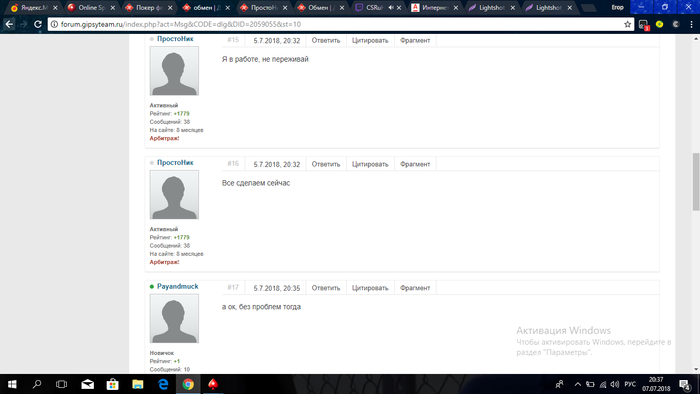Switch the РУС input language indicator
Screen dimensions: 700x394
[x=630, y=384]
